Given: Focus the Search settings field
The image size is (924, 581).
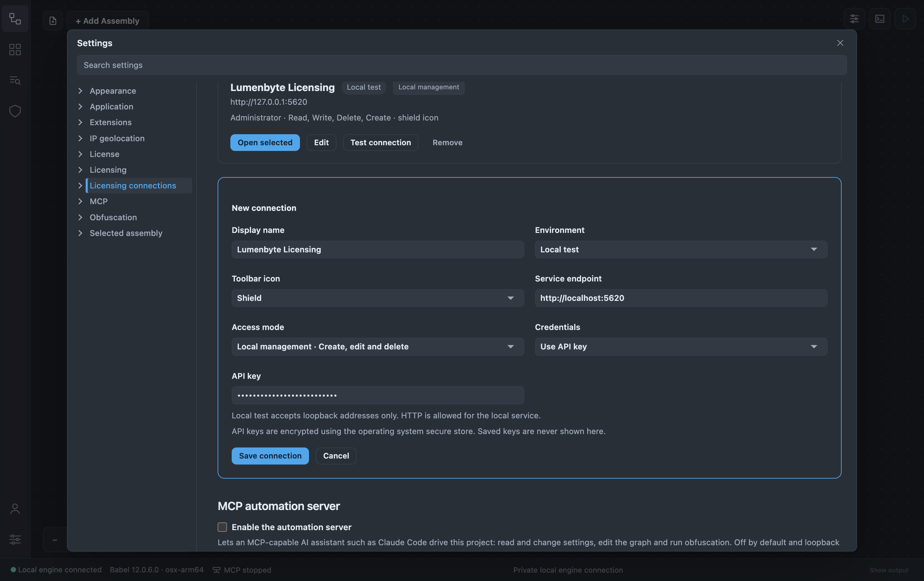Looking at the screenshot, I should (x=462, y=65).
